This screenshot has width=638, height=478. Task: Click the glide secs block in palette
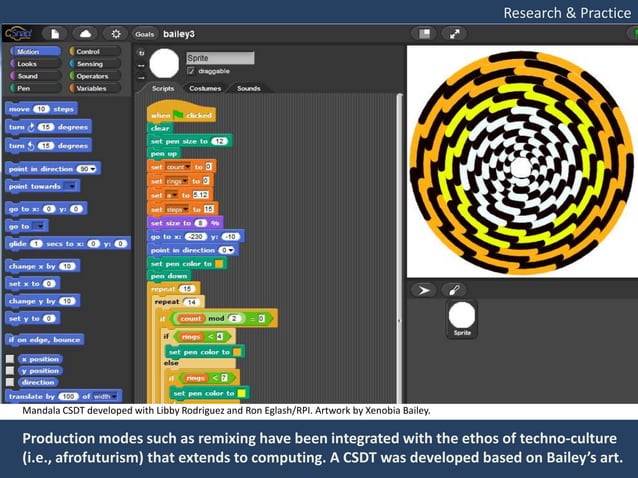coord(68,244)
